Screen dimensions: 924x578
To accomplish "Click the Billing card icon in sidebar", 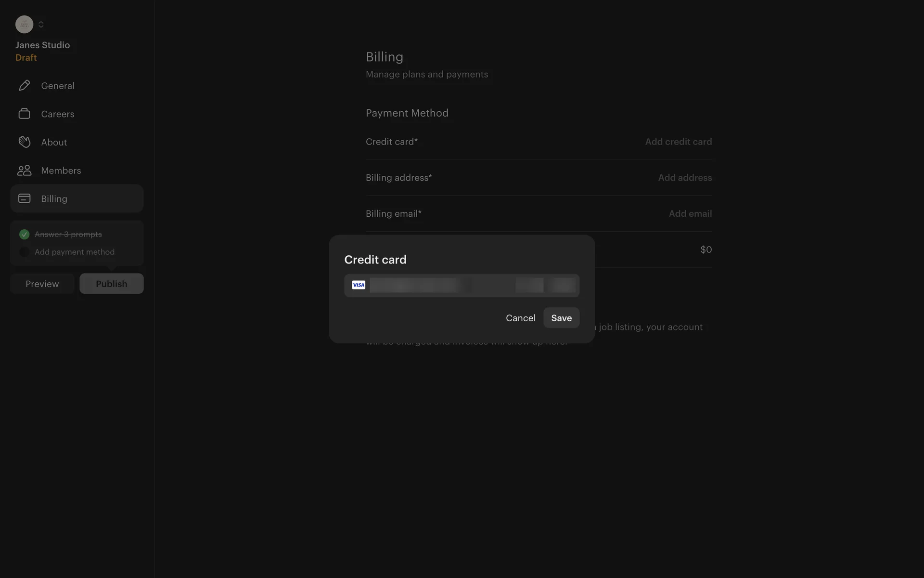I will (x=24, y=198).
